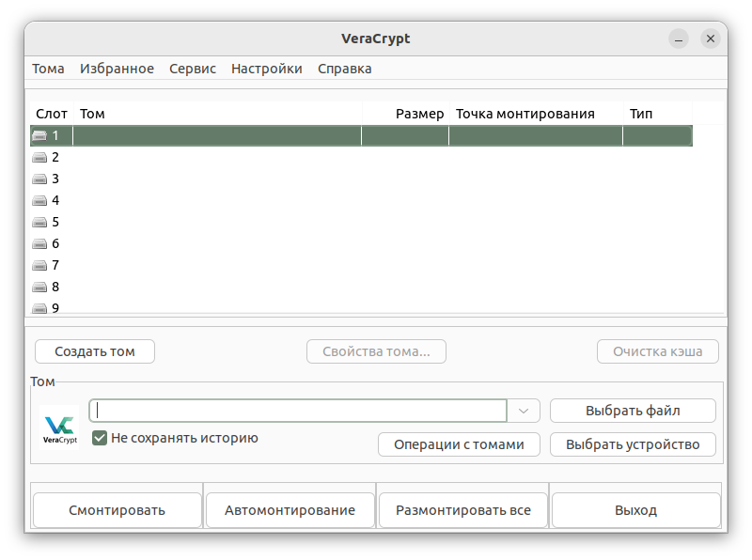Click the VeraCrypt logo icon
752x560 pixels.
click(59, 428)
